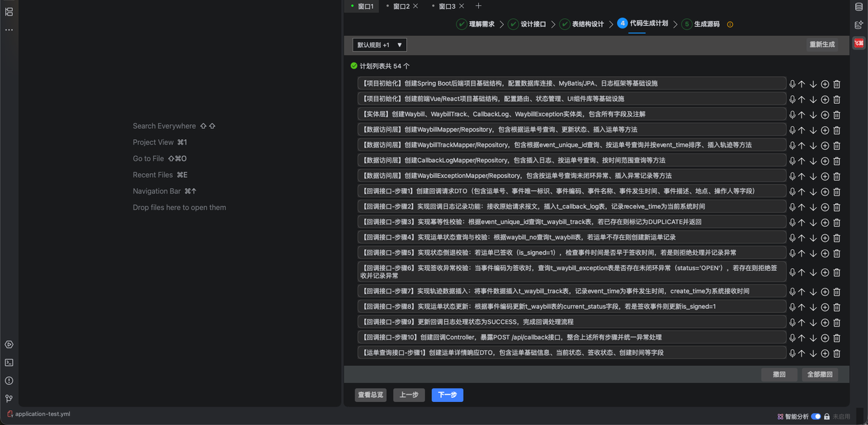Delete the 运单查询接口-步骤1 plan item

click(837, 354)
